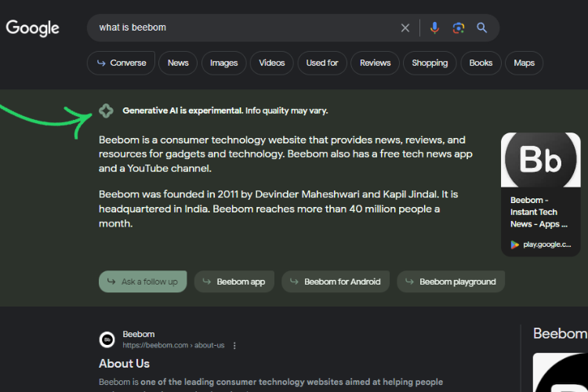The image size is (588, 392).
Task: Click the generative AI sparkle icon
Action: 106,111
